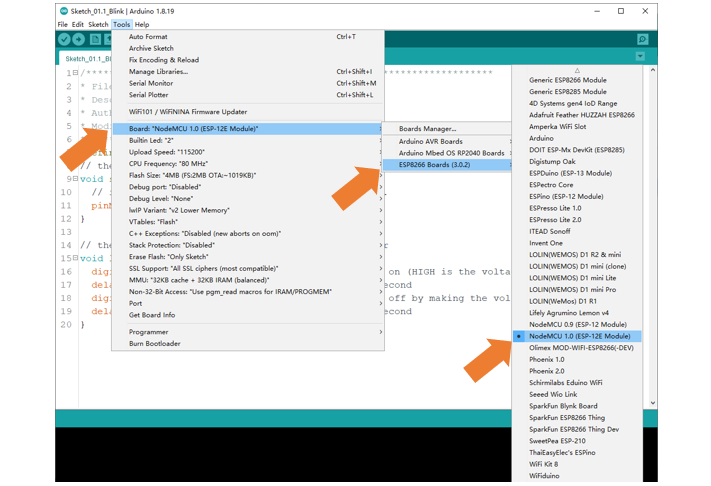Expand Arduino AVR Boards submenu
This screenshot has height=486, width=711.
pyautogui.click(x=447, y=141)
